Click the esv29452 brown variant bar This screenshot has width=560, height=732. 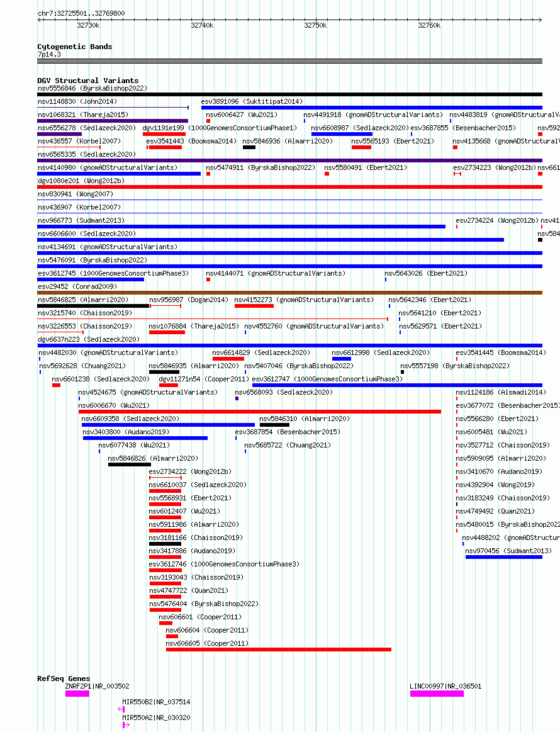click(x=290, y=293)
